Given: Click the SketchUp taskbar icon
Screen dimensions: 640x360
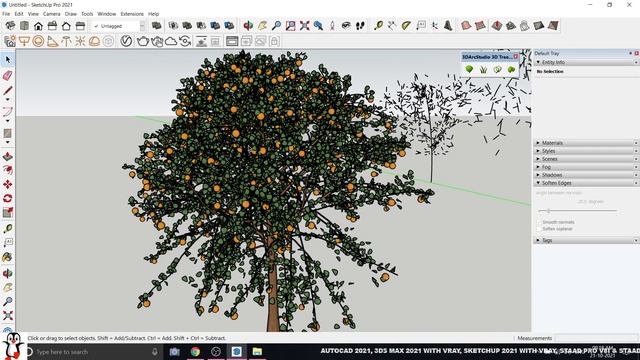Looking at the screenshot, I should tap(237, 352).
